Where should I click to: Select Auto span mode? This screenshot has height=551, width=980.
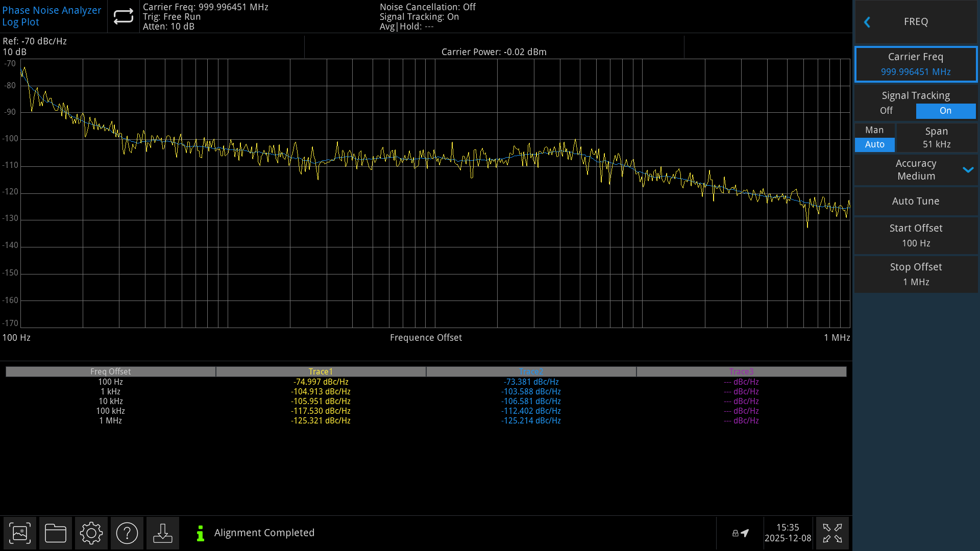[x=874, y=145]
